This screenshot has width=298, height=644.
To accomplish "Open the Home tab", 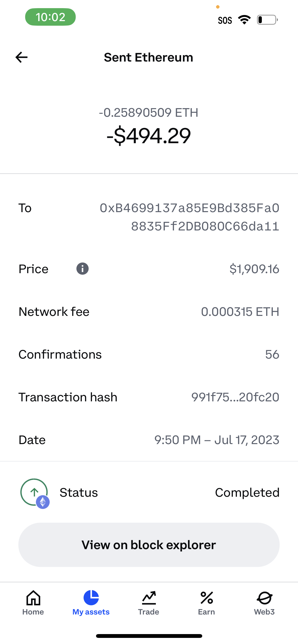I will [33, 603].
